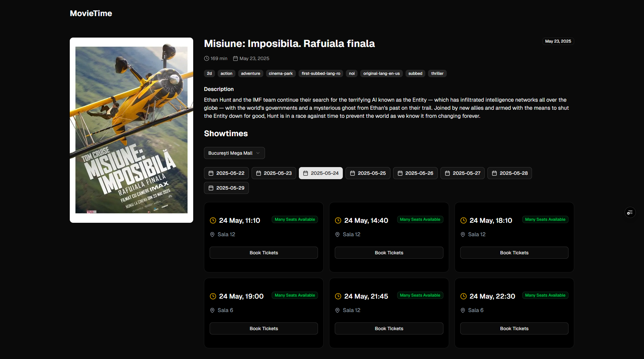
Task: Click the "adventure" genre tag
Action: coord(251,73)
